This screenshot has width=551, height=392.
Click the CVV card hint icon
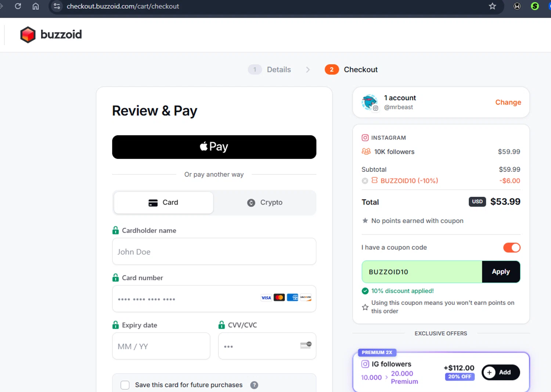[x=306, y=345]
